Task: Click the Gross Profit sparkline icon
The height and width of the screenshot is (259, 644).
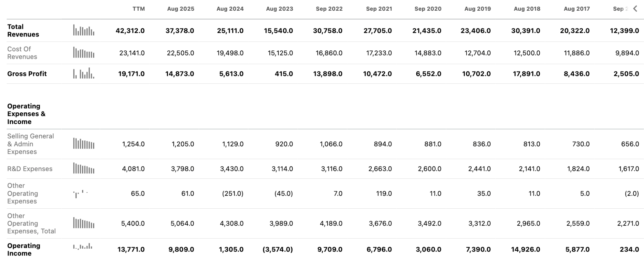Action: [x=84, y=73]
